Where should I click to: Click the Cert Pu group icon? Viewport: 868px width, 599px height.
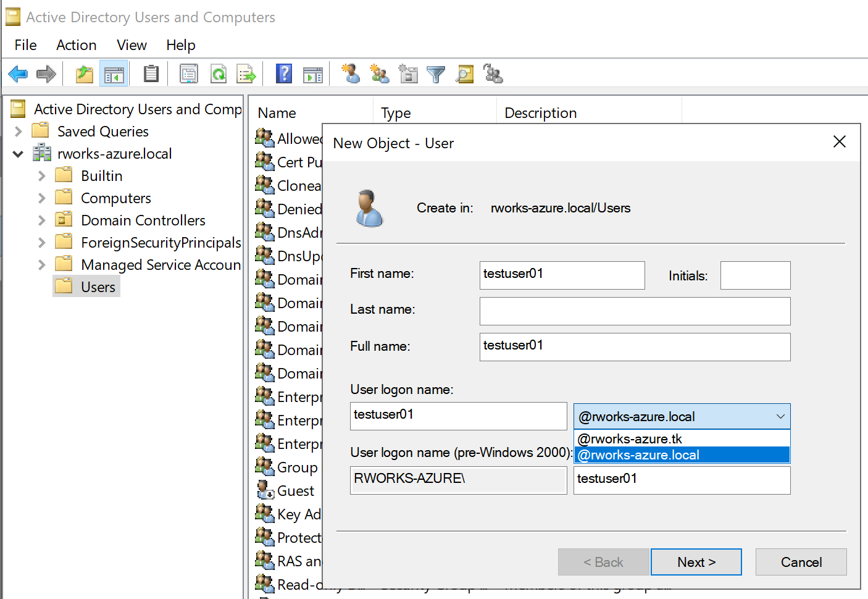coord(265,161)
